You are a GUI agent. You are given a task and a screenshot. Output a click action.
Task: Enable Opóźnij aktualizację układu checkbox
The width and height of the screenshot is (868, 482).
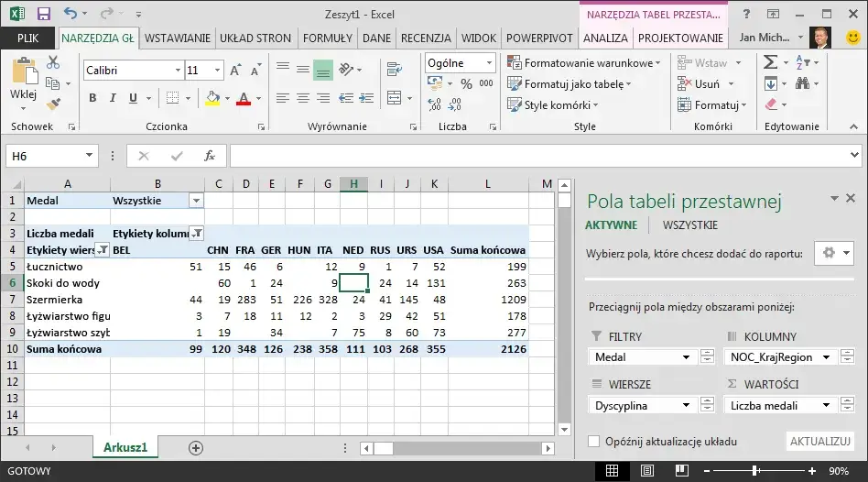click(x=594, y=442)
